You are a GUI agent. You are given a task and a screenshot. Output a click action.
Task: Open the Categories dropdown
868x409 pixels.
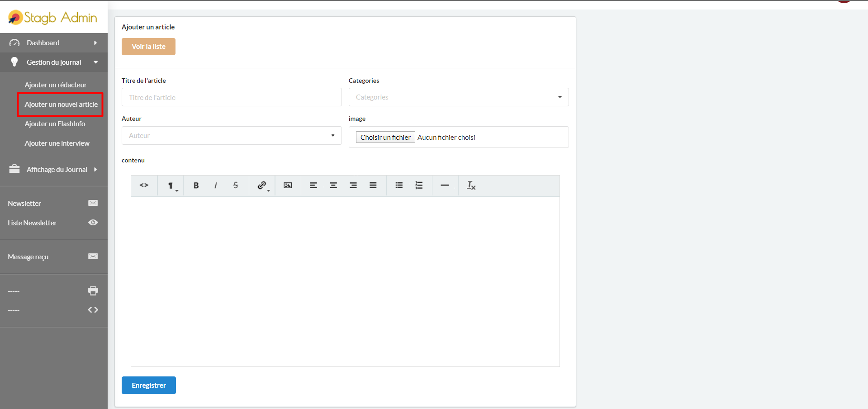pos(459,97)
